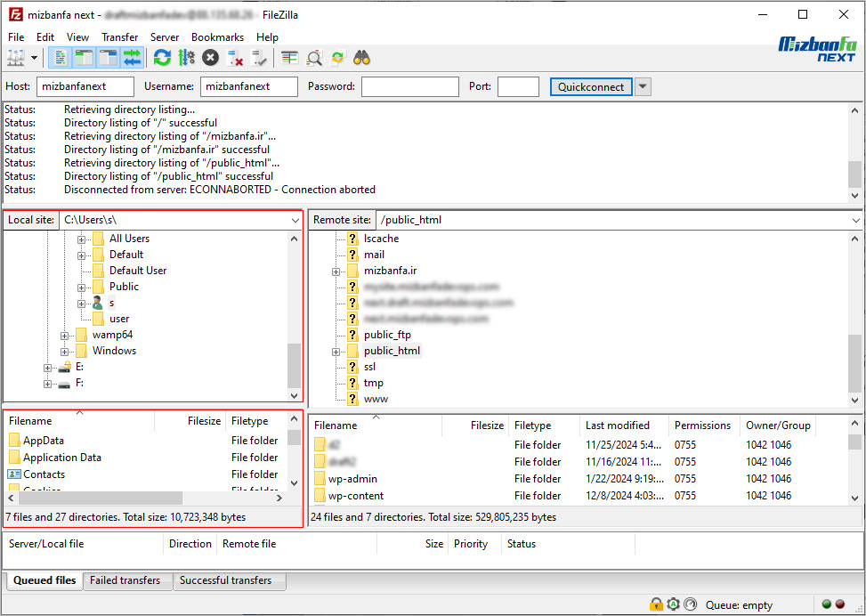The height and width of the screenshot is (616, 866).
Task: Click the Password input field
Action: pyautogui.click(x=410, y=86)
